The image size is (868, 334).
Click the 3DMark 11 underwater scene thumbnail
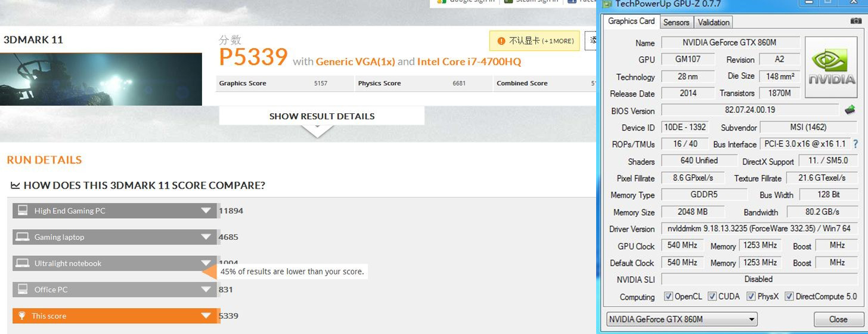pos(101,79)
